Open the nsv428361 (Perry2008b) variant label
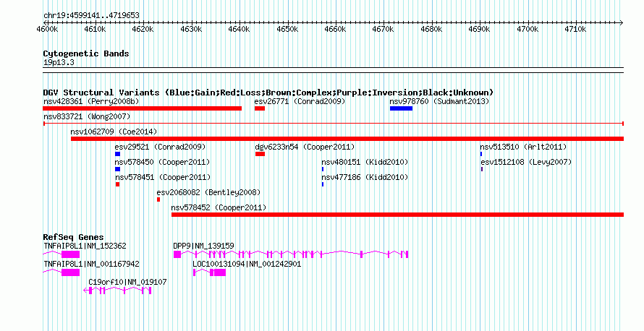This screenshot has height=331, width=644. click(91, 101)
